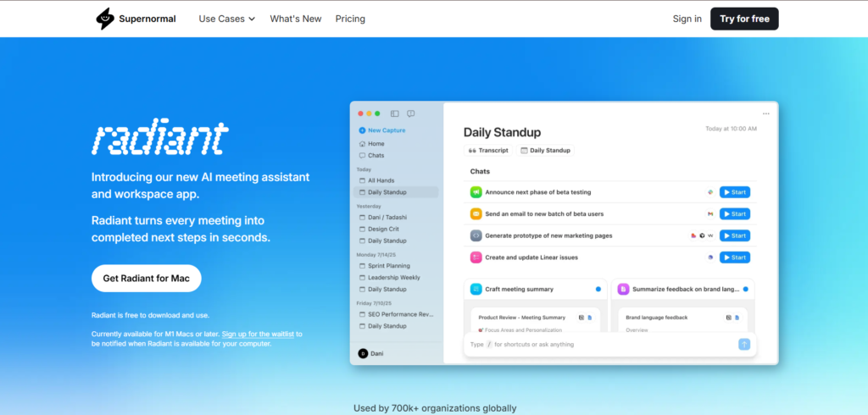Click blue document icon on Brand language card
Screen dimensions: 868x415
click(738, 318)
